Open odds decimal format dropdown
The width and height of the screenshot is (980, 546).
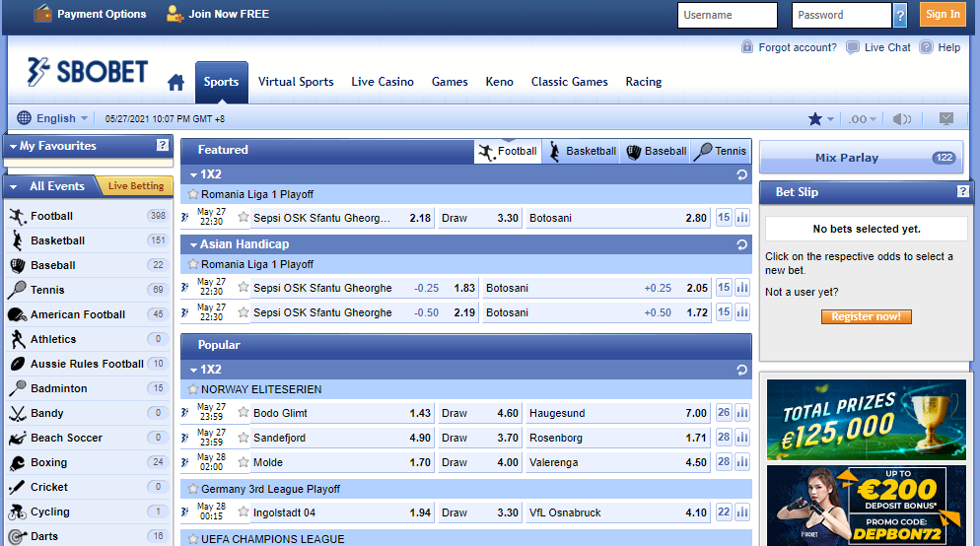pos(863,118)
